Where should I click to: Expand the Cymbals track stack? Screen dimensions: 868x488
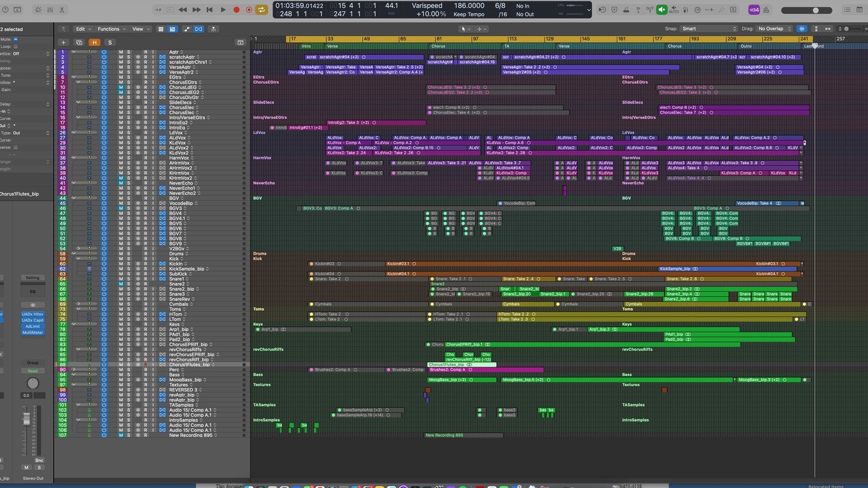click(x=79, y=304)
